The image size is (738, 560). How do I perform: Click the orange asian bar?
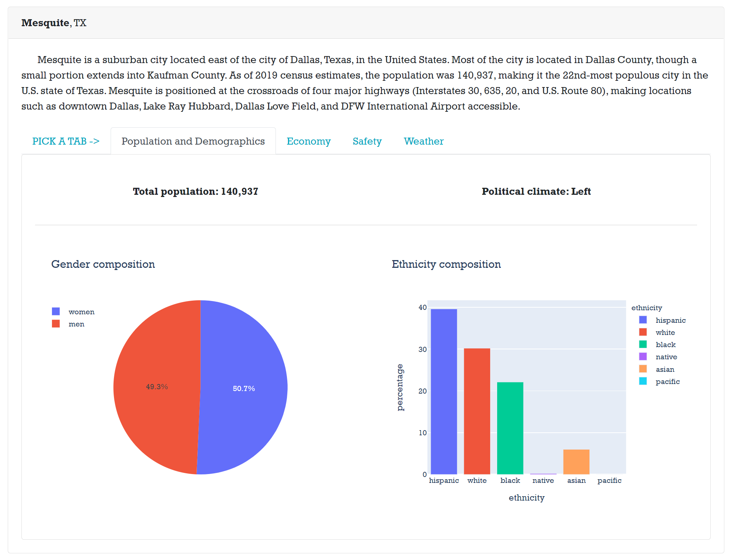[x=576, y=462]
